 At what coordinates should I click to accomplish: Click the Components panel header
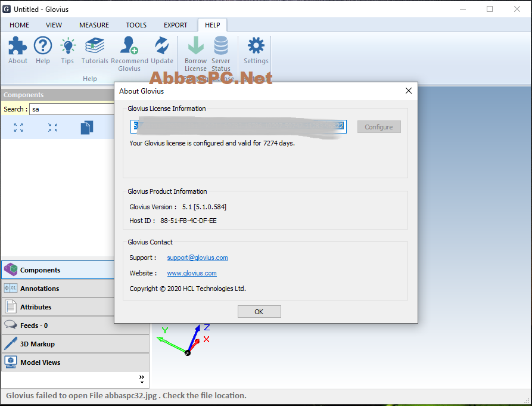(x=58, y=95)
